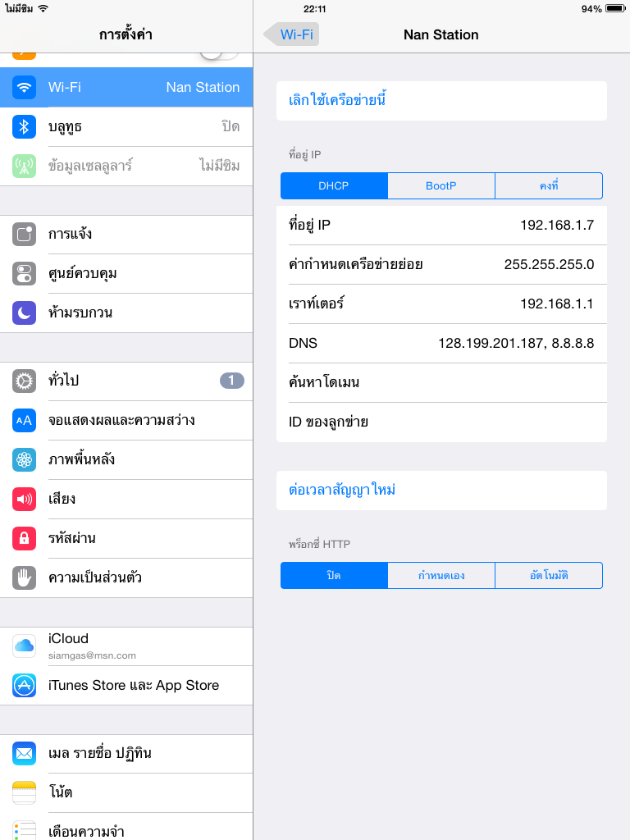This screenshot has height=840, width=630.
Task: Tap the Do Not Disturb moon icon
Action: click(24, 313)
